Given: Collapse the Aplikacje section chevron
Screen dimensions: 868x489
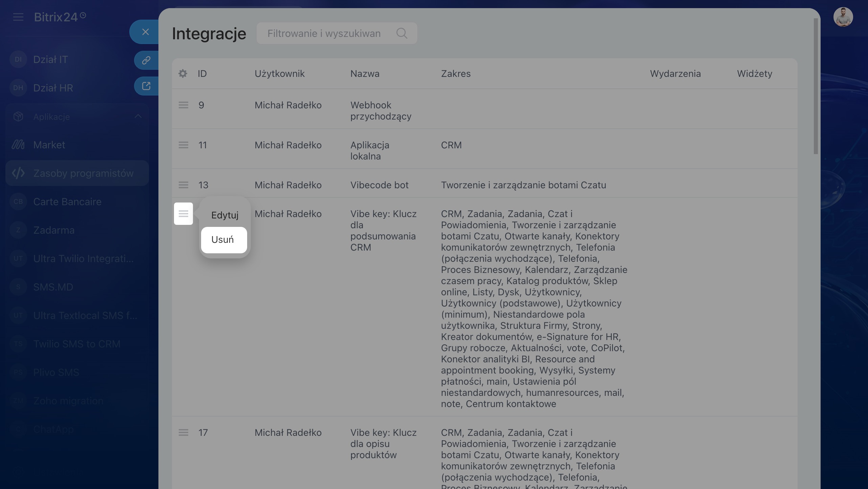Looking at the screenshot, I should coord(138,116).
